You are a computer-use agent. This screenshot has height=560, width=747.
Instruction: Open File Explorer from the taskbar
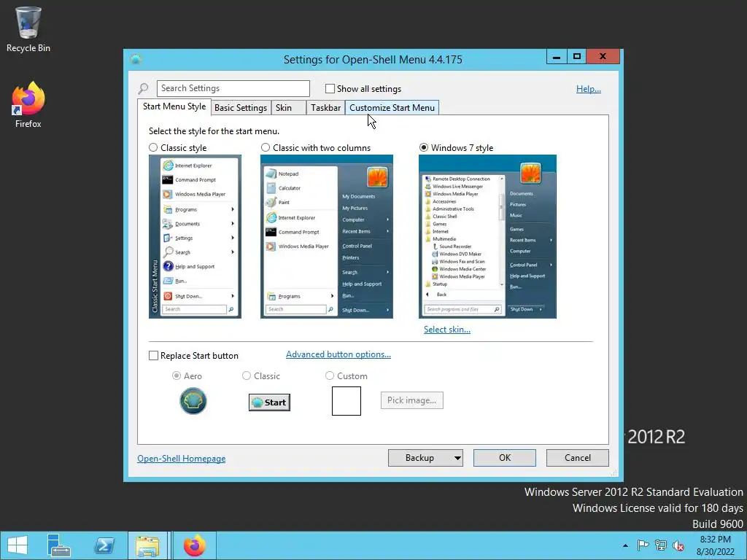pos(147,545)
